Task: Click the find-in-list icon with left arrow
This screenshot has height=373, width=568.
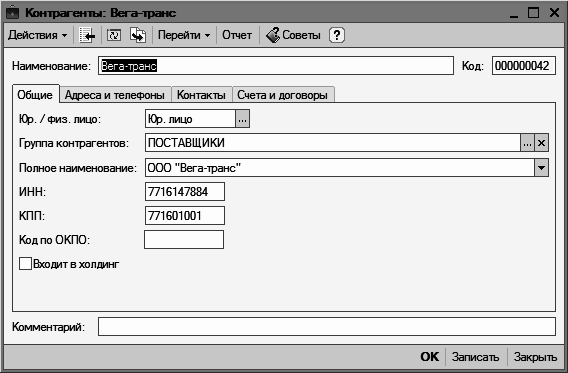Action: coord(87,35)
